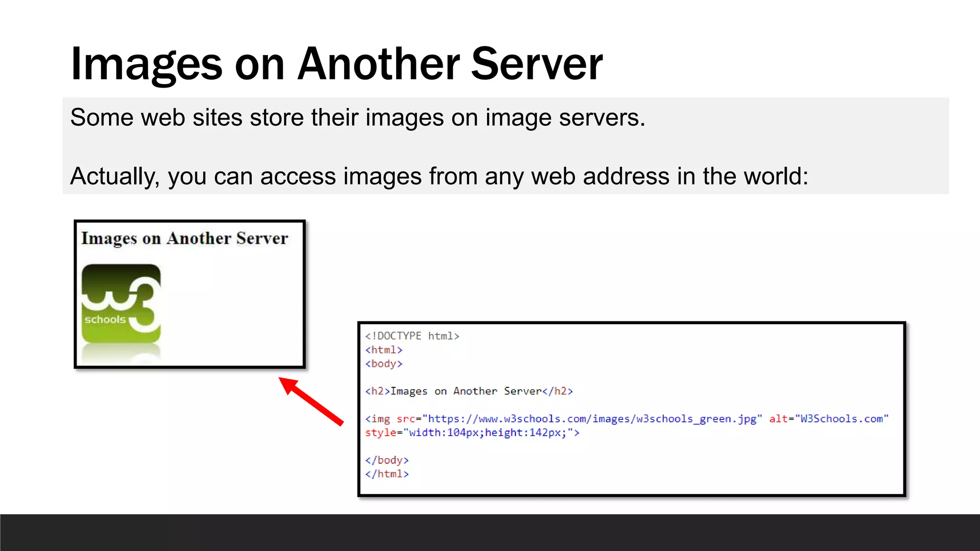Click the <h2> heading code line
The image size is (980, 551).
[469, 391]
